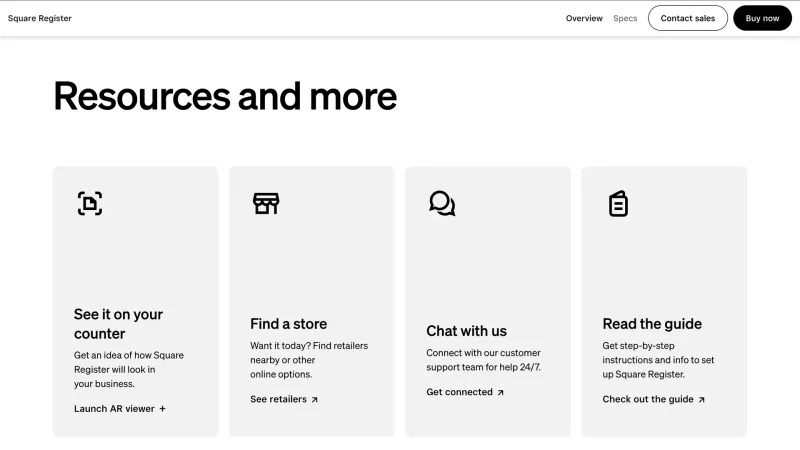Open the Check out the guide link
Screen dimensions: 800x450
pyautogui.click(x=654, y=399)
